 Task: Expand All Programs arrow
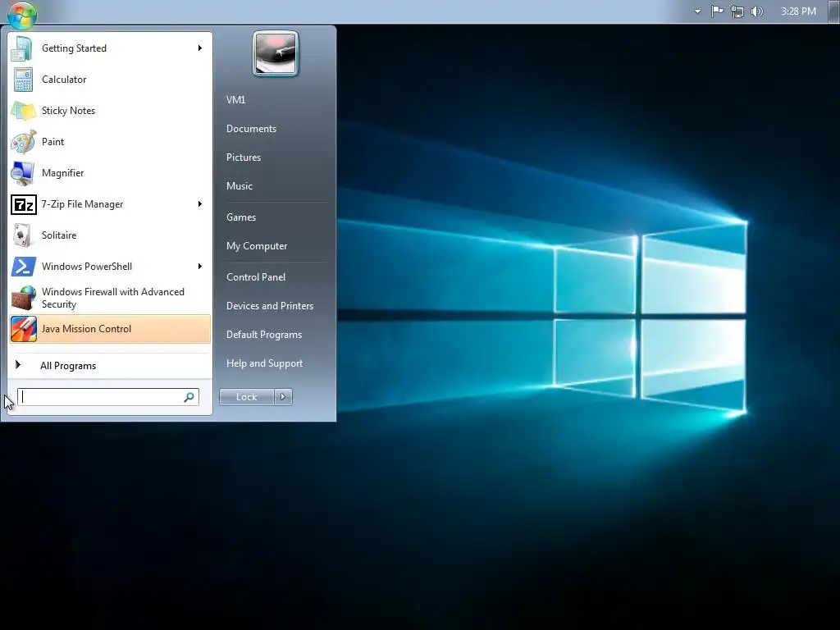[18, 365]
